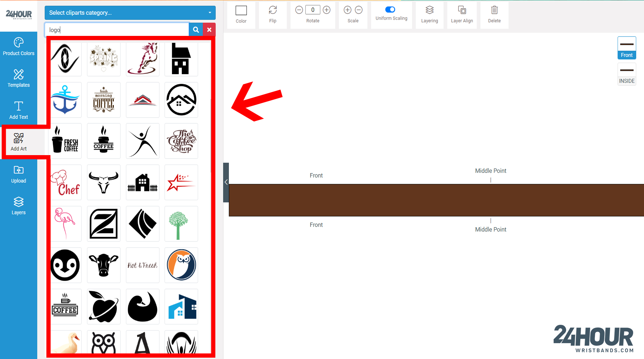Open the Templates panel
This screenshot has height=359, width=644.
pyautogui.click(x=19, y=79)
